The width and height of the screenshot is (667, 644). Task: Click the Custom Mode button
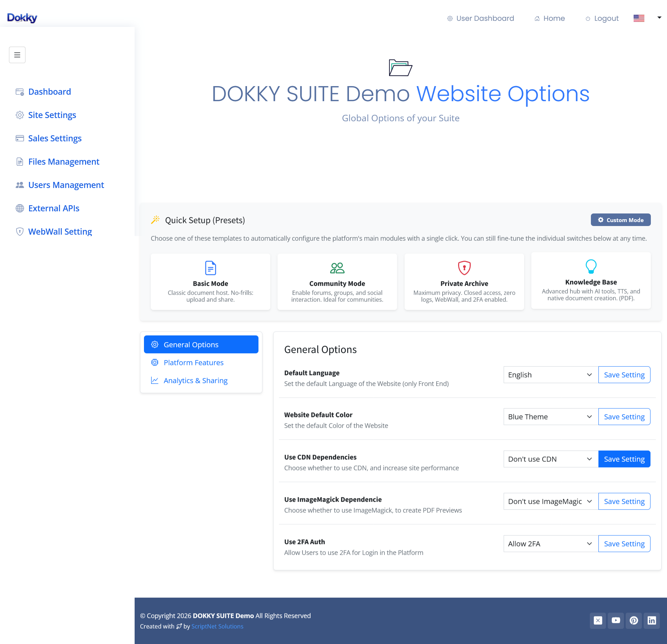click(x=621, y=220)
